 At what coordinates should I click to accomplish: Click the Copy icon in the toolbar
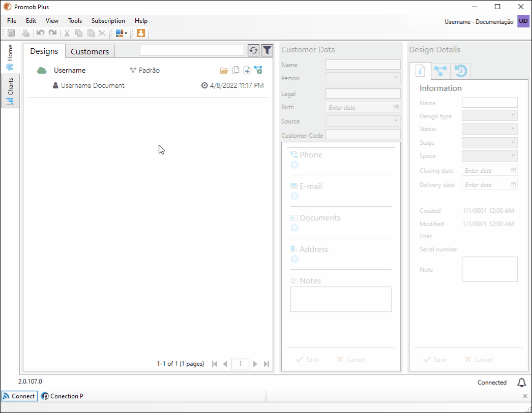coord(79,33)
